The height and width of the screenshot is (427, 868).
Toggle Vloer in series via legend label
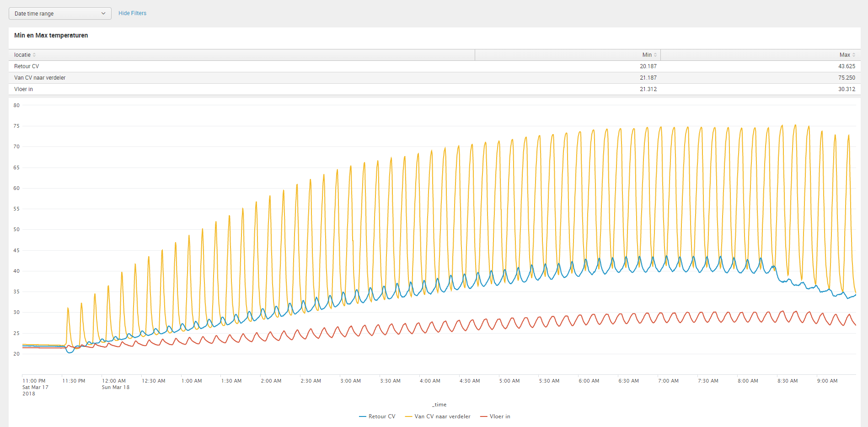pos(500,416)
